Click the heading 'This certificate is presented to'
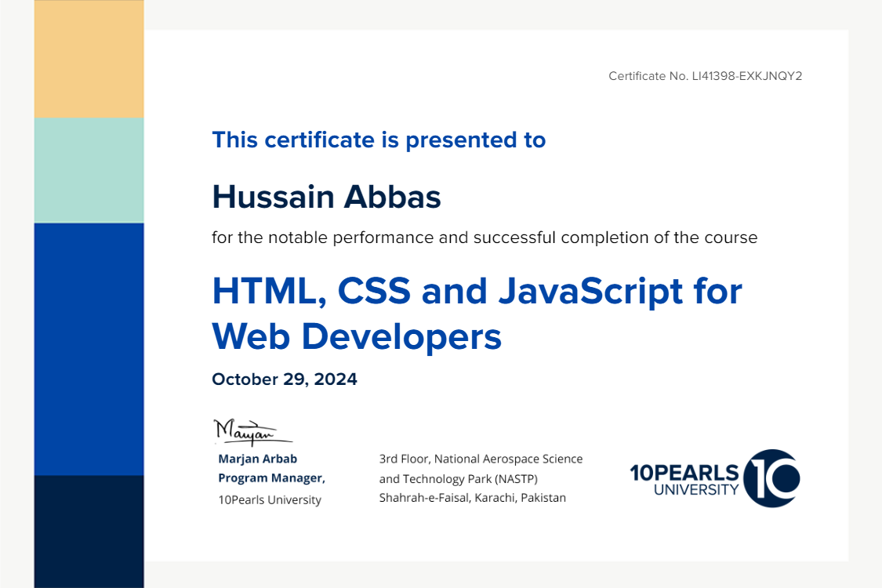The width and height of the screenshot is (882, 588). (379, 140)
